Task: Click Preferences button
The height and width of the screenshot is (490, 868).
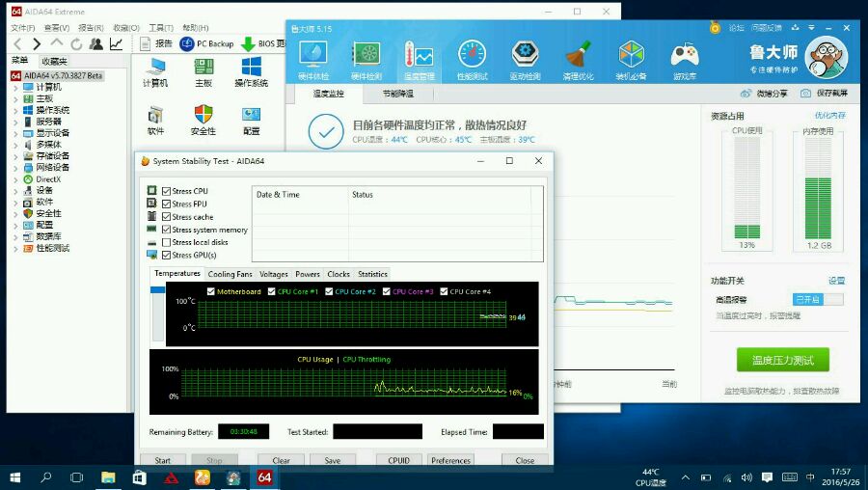Action: coord(450,460)
